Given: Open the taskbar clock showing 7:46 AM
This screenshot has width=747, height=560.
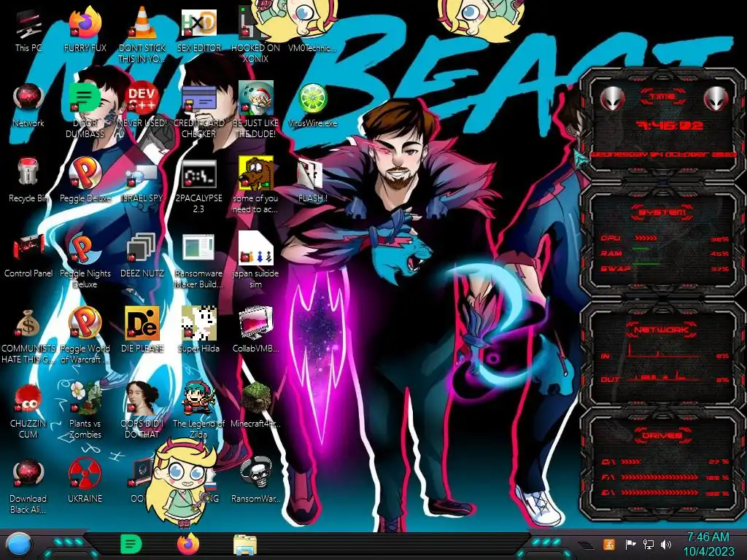Looking at the screenshot, I should [708, 544].
